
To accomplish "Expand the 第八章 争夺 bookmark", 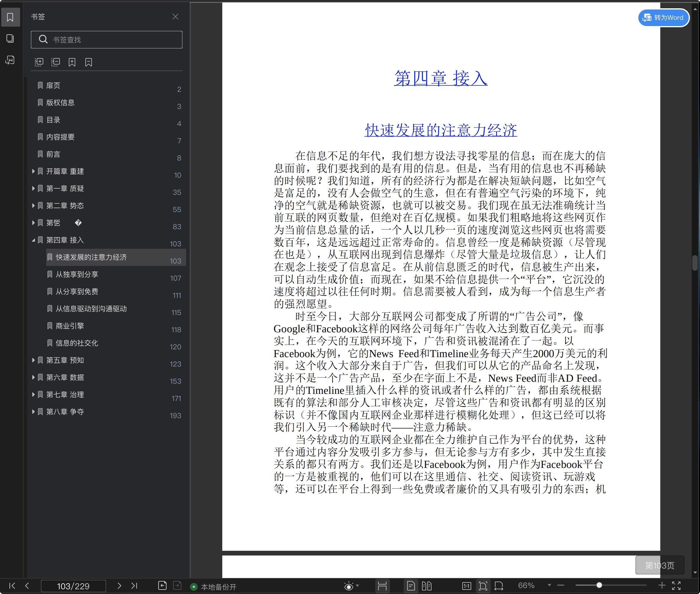I will click(33, 412).
